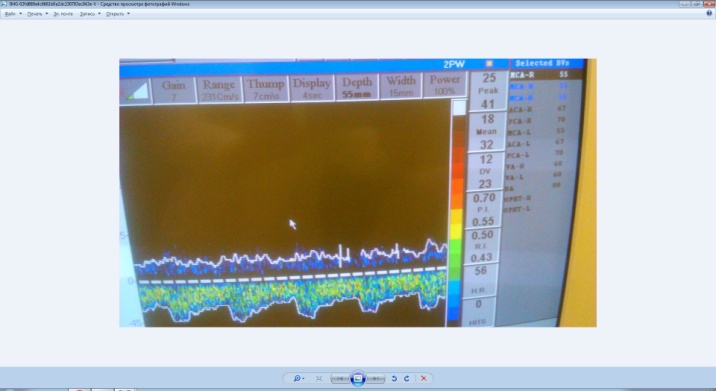Skip to the next photo

click(375, 379)
